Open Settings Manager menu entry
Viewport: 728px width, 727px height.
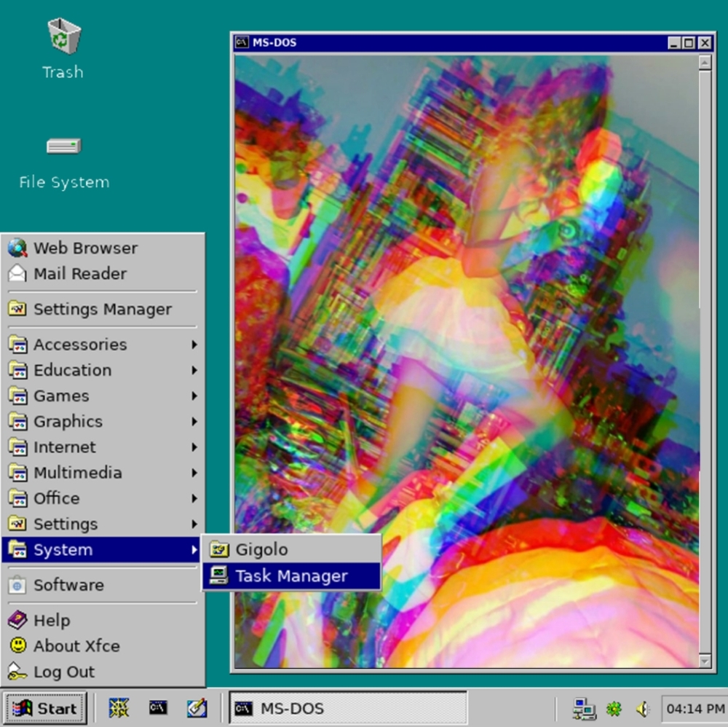pyautogui.click(x=103, y=309)
